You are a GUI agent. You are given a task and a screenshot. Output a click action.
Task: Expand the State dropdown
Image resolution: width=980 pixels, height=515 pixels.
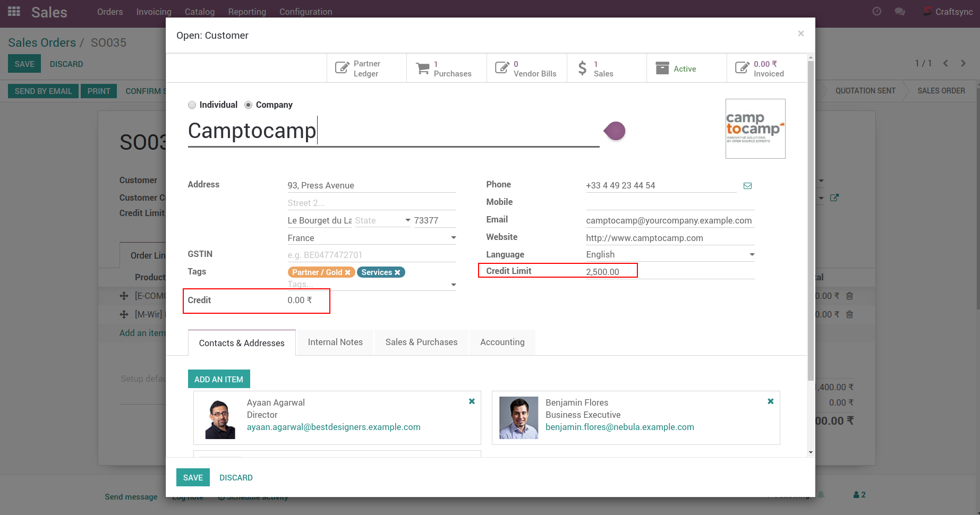click(x=407, y=220)
